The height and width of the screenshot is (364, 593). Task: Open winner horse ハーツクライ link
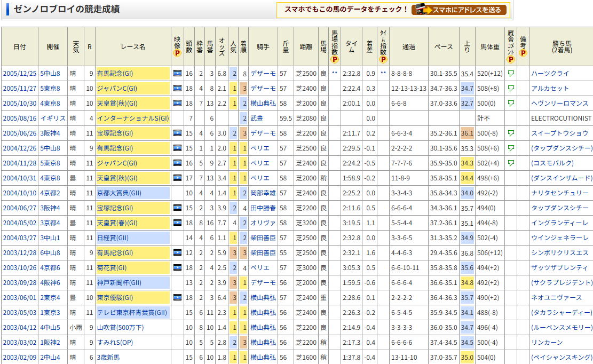[x=549, y=74]
